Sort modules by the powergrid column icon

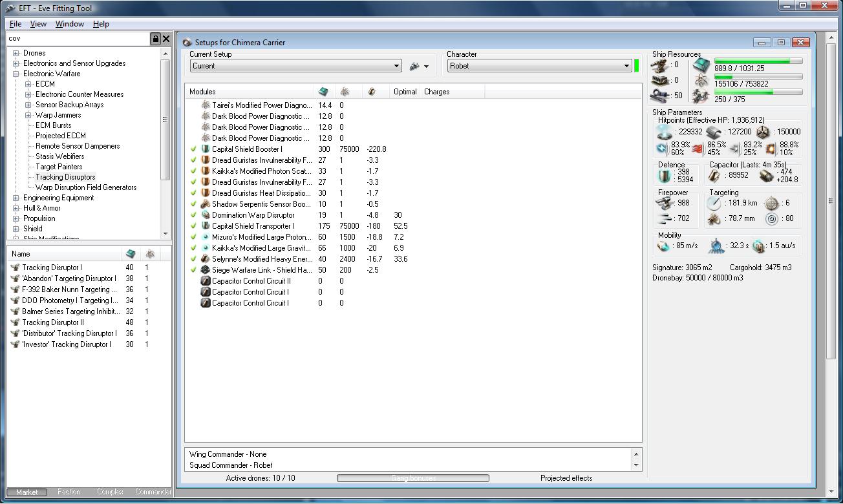(x=345, y=92)
